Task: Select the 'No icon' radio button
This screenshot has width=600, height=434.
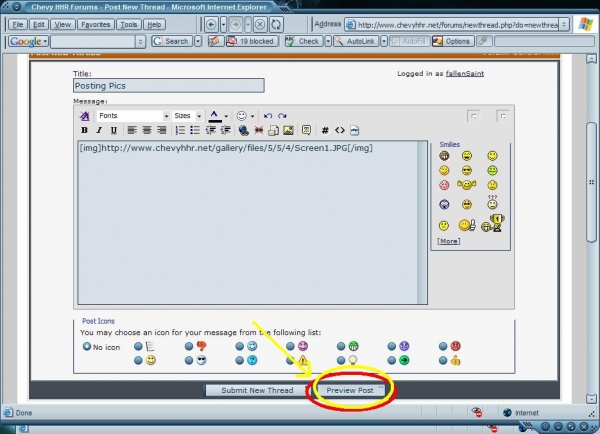Action: tap(86, 347)
